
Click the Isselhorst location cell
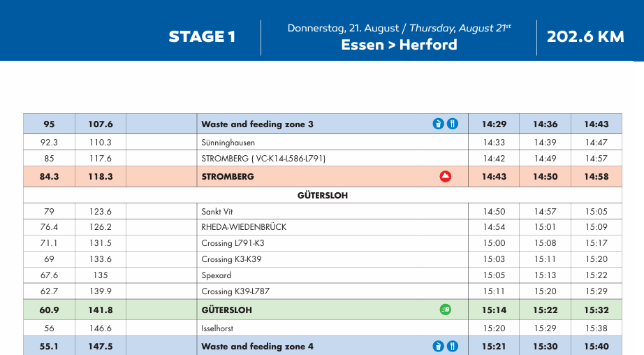(x=218, y=328)
